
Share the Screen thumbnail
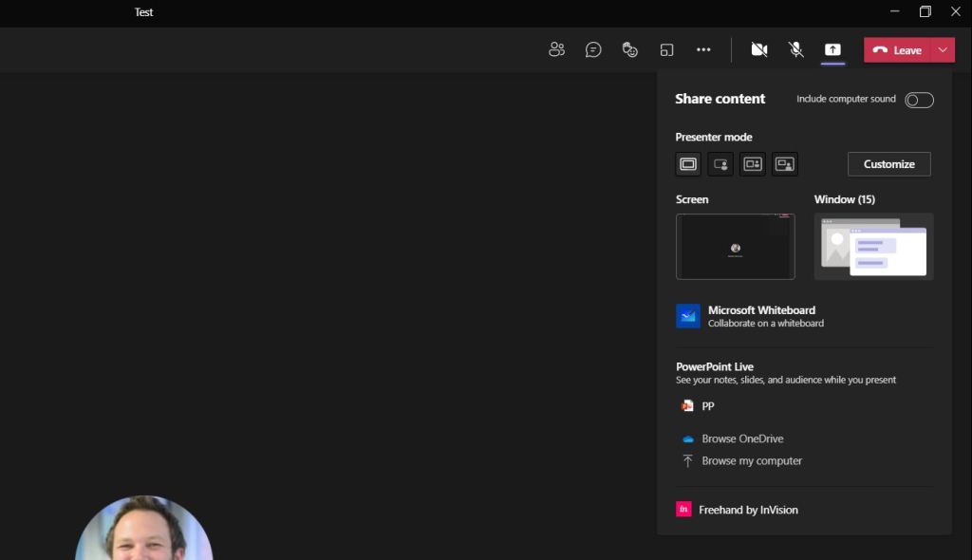(735, 247)
